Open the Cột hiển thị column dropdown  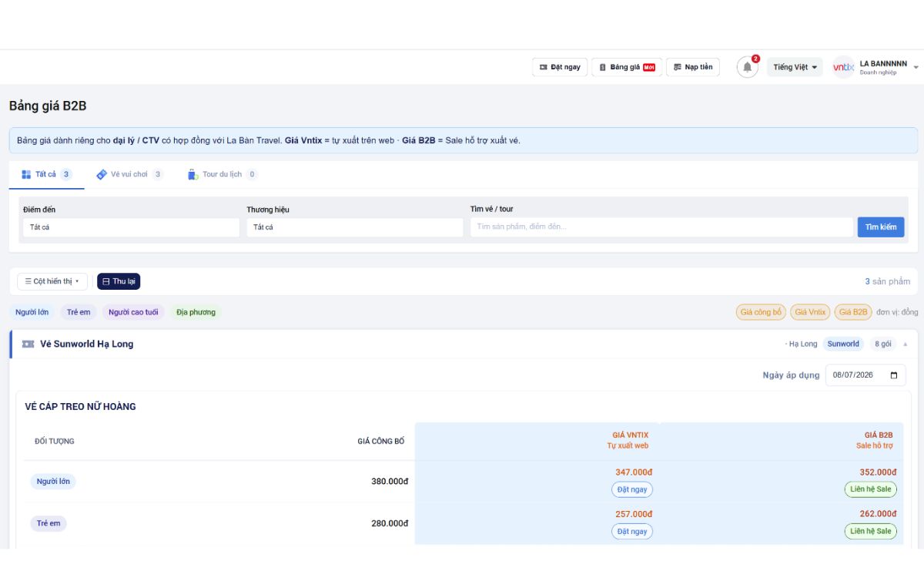52,281
